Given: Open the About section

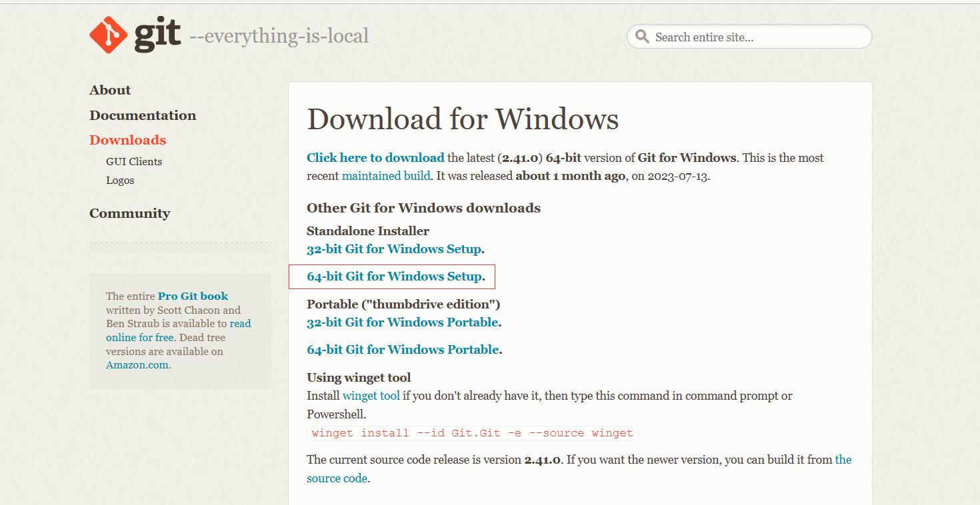Looking at the screenshot, I should point(110,90).
